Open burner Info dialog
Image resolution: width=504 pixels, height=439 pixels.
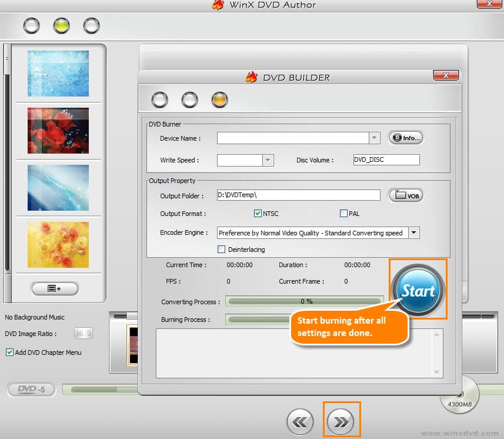point(406,138)
